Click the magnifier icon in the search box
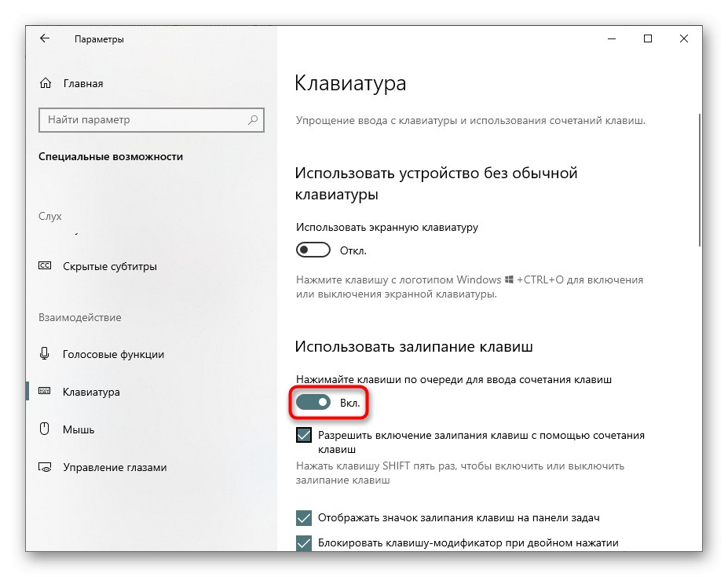 (x=254, y=120)
